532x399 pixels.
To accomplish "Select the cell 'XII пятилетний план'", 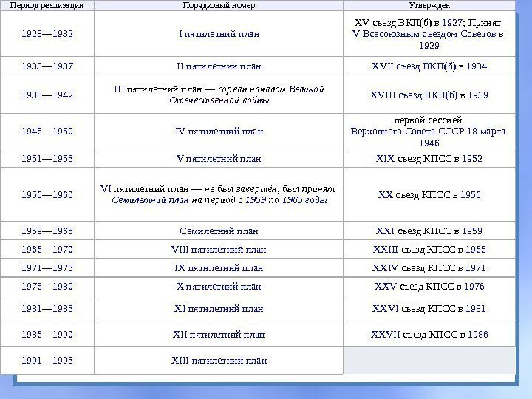I will pyautogui.click(x=219, y=335).
